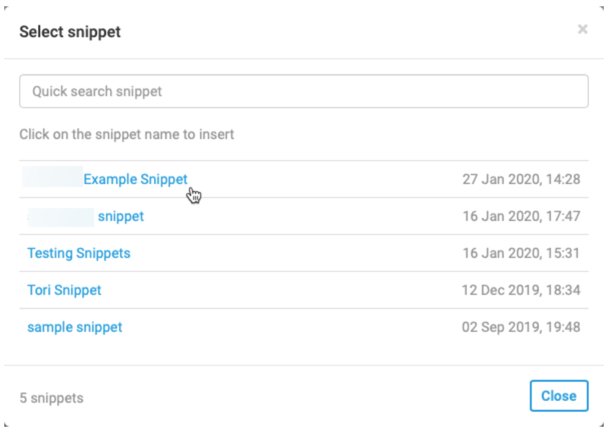Screen dimensions: 607x431
Task: Click the 16 Jan 2020, 15:31 timestamp
Action: 521,253
